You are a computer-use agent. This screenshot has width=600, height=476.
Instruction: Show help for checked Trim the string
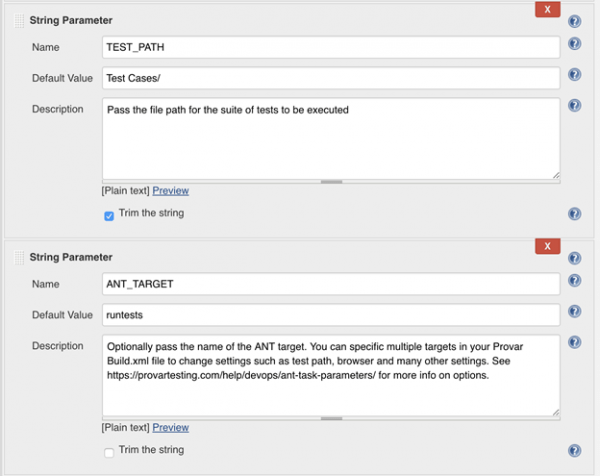coord(574,214)
